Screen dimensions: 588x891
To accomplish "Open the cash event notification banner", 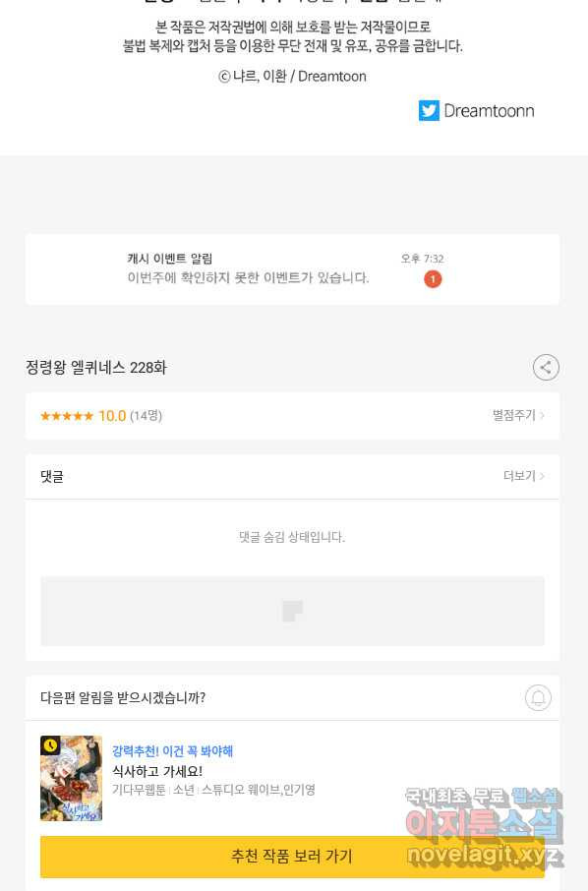I will [293, 268].
